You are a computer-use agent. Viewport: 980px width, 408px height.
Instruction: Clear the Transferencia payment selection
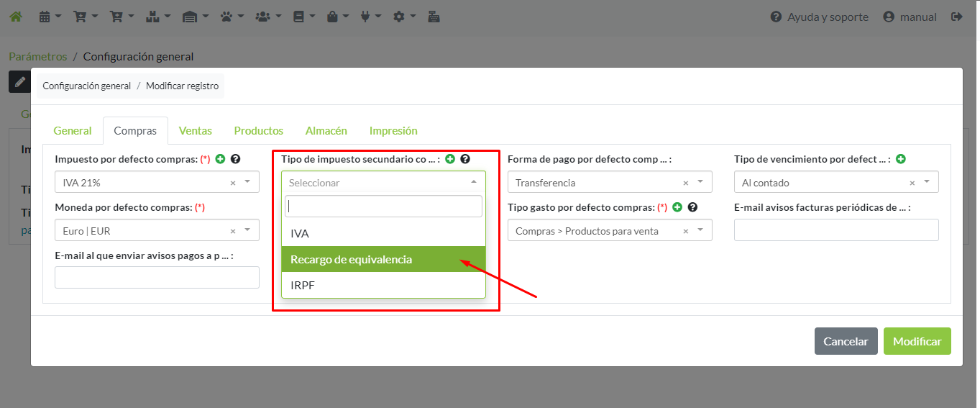tap(685, 183)
